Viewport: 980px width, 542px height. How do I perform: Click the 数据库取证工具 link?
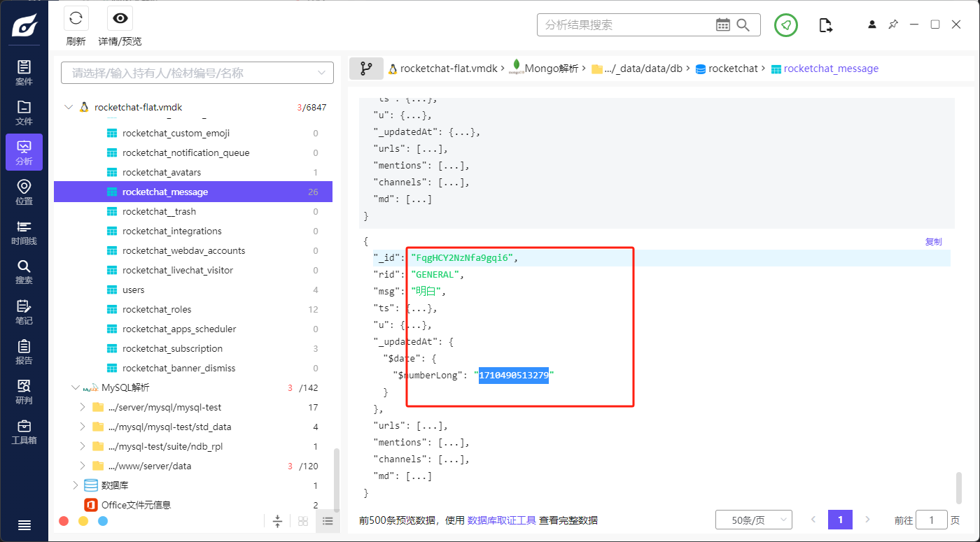click(x=501, y=520)
